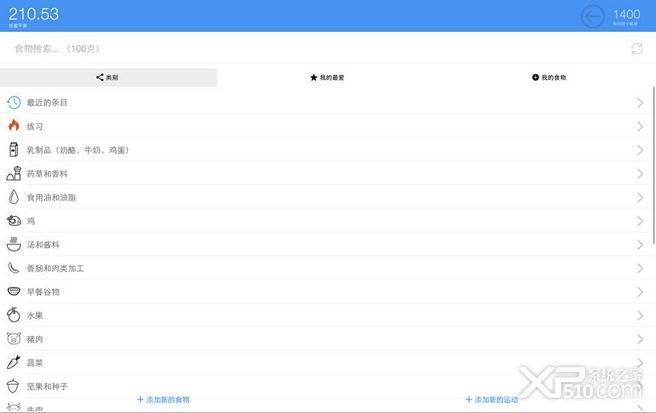Select the chicken category icon

pyautogui.click(x=14, y=221)
